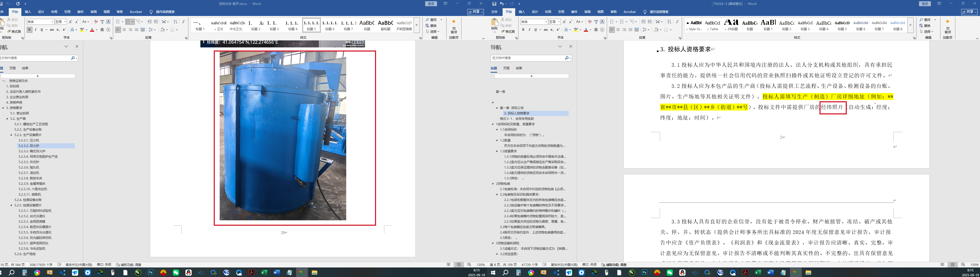
Task: Apply yellow highlight color in the _75GQ4~3 window
Action: click(576, 30)
